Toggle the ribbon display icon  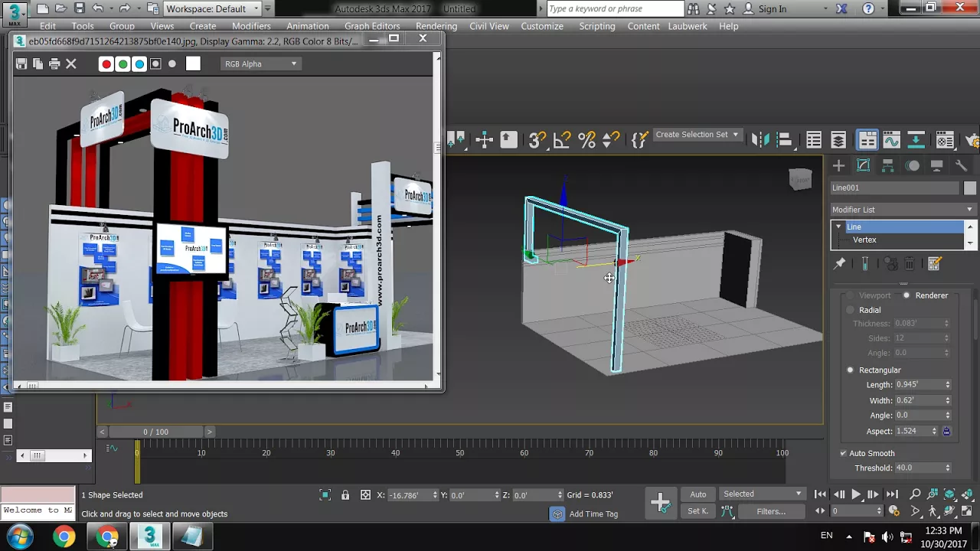pos(867,140)
